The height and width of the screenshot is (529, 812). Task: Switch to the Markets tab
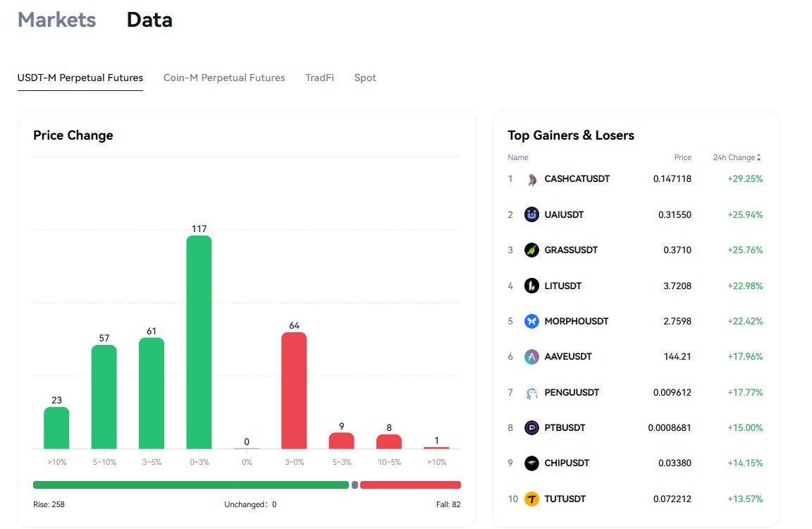57,20
